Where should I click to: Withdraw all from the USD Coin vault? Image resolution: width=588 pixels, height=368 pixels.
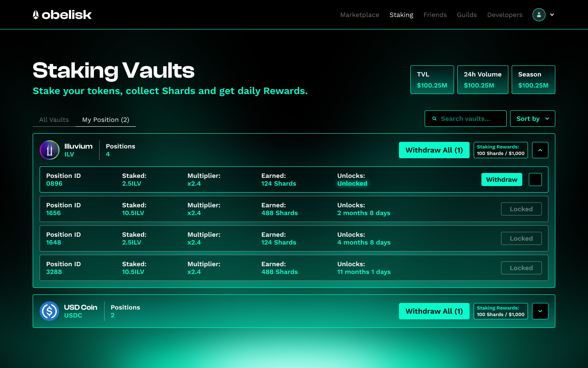[434, 311]
